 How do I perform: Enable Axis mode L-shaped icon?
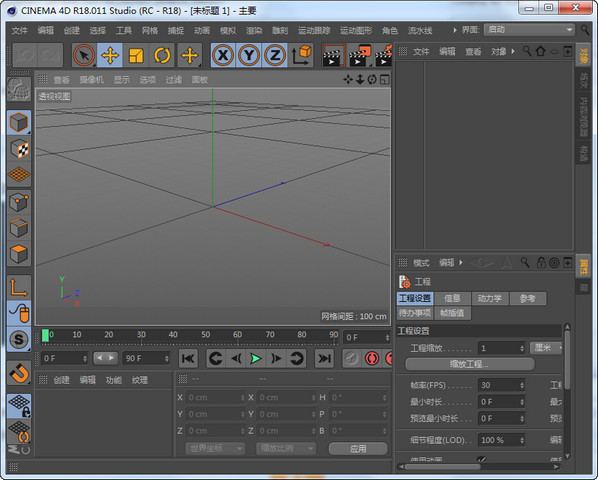point(19,287)
